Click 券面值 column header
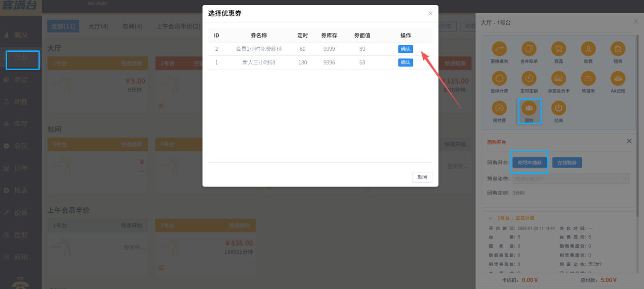This screenshot has height=289, width=644. pos(362,36)
